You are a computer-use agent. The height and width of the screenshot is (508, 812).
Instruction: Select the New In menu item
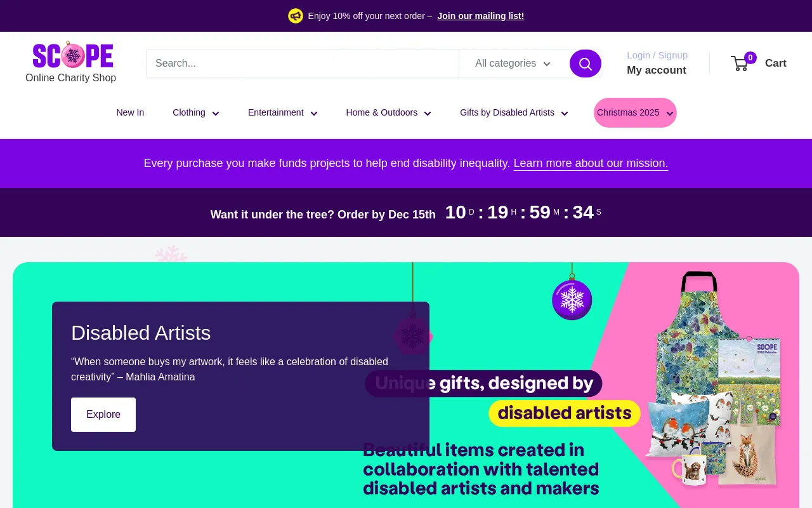tap(130, 112)
